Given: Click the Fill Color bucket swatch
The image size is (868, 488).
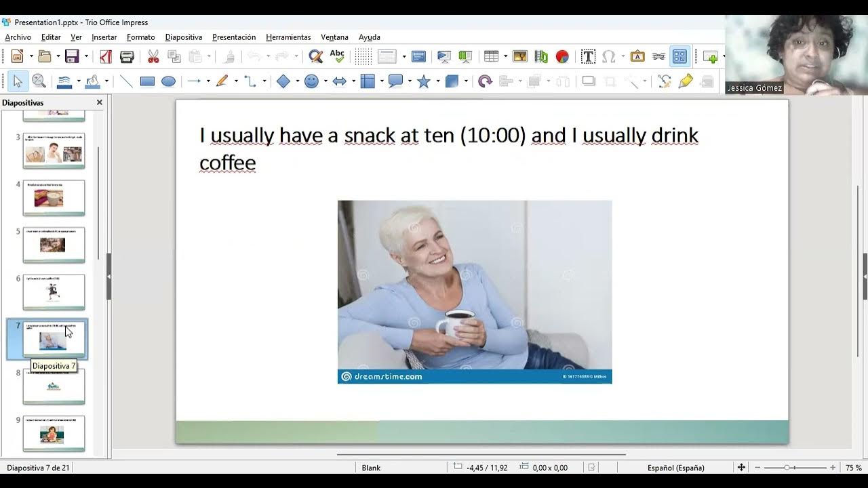Looking at the screenshot, I should click(x=93, y=81).
